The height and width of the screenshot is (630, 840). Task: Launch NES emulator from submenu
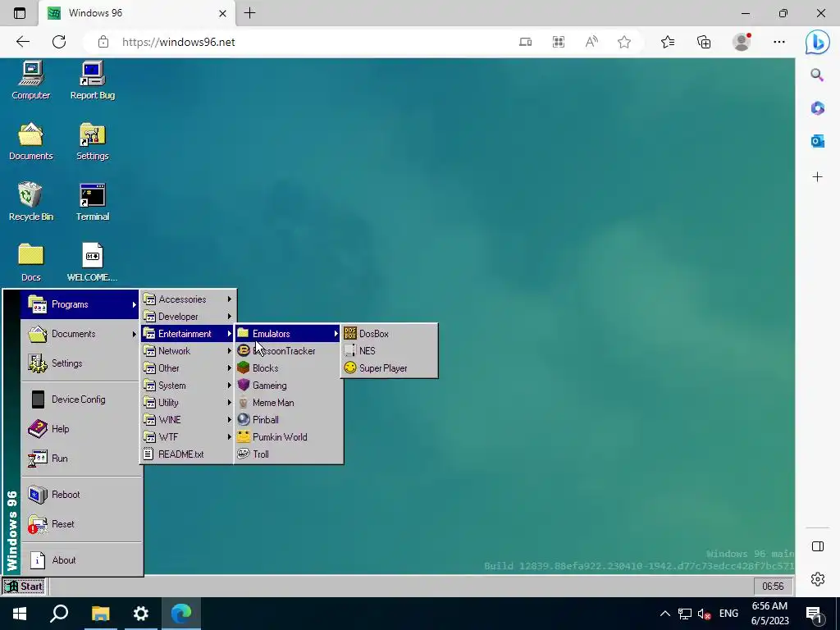coord(390,351)
